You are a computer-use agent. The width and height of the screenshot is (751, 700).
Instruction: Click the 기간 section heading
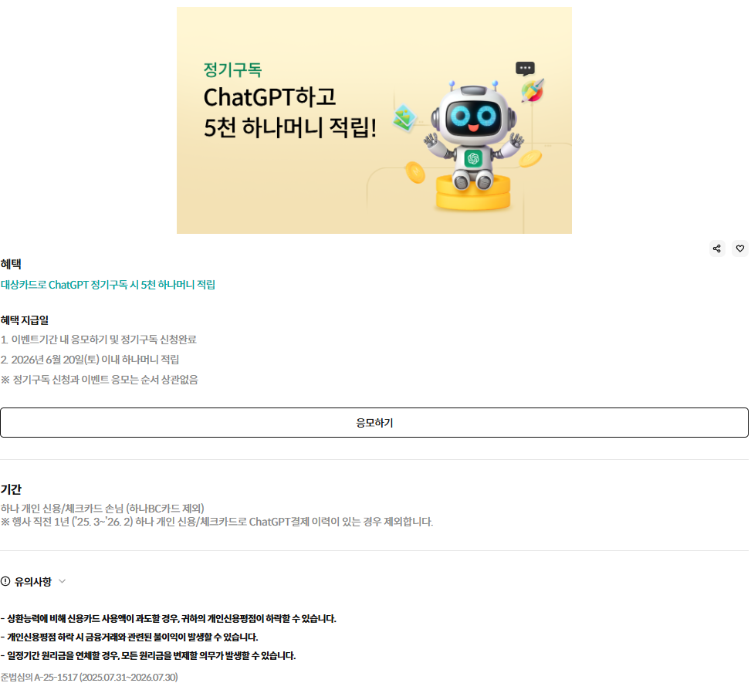(x=11, y=489)
